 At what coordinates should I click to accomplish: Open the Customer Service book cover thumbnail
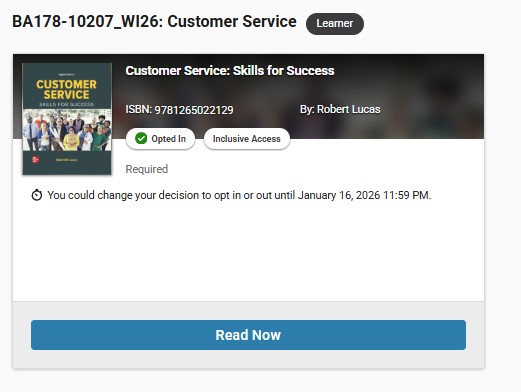[67, 119]
